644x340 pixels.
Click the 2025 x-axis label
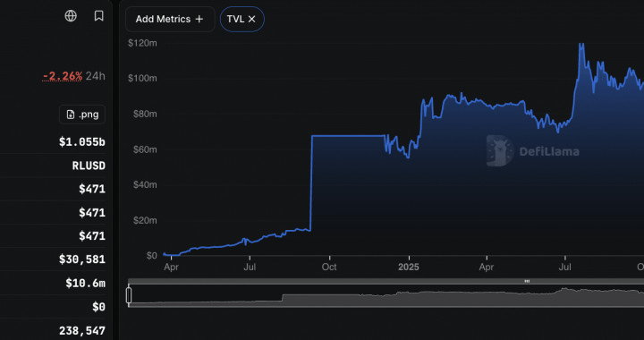coord(409,268)
